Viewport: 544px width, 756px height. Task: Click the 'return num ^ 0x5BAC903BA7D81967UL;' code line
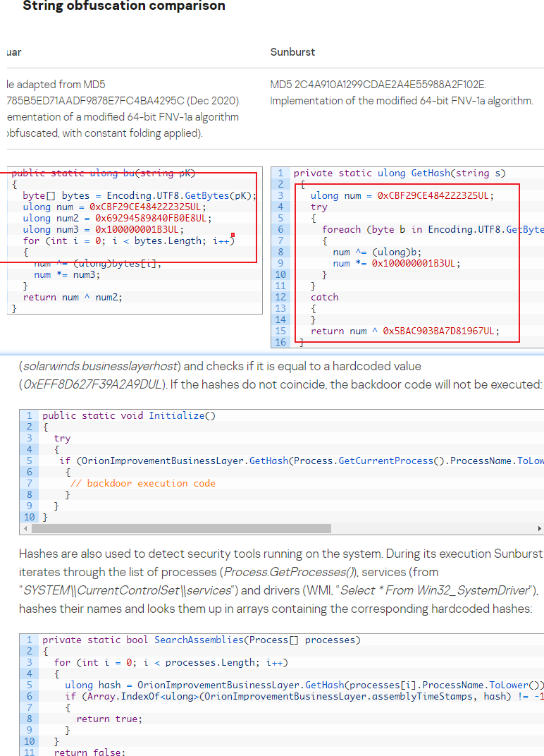[x=404, y=331]
